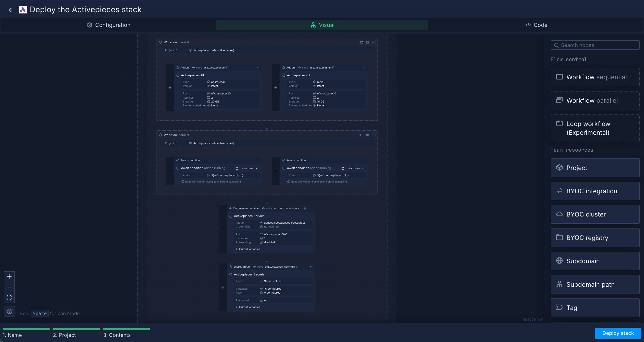644x342 pixels.
Task: Click the zoom out minus control
Action: coord(9,287)
